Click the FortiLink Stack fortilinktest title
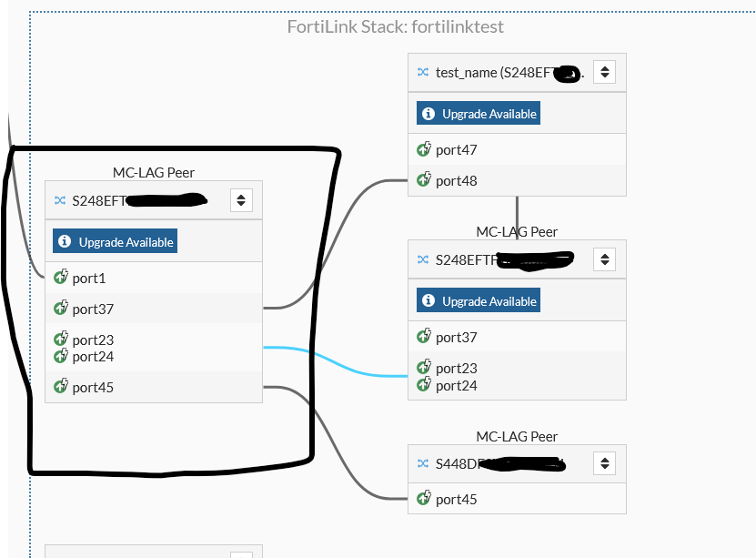This screenshot has width=756, height=558. click(x=395, y=26)
